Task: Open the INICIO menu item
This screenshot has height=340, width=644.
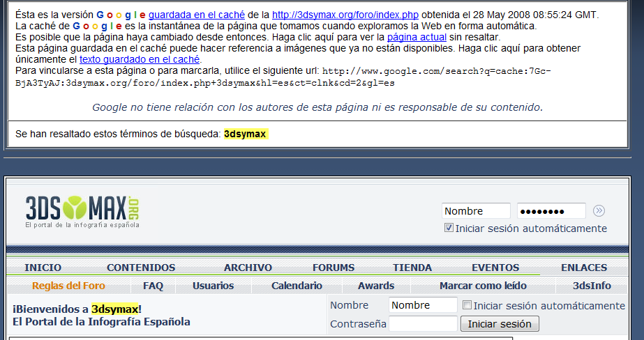Action: pyautogui.click(x=43, y=268)
